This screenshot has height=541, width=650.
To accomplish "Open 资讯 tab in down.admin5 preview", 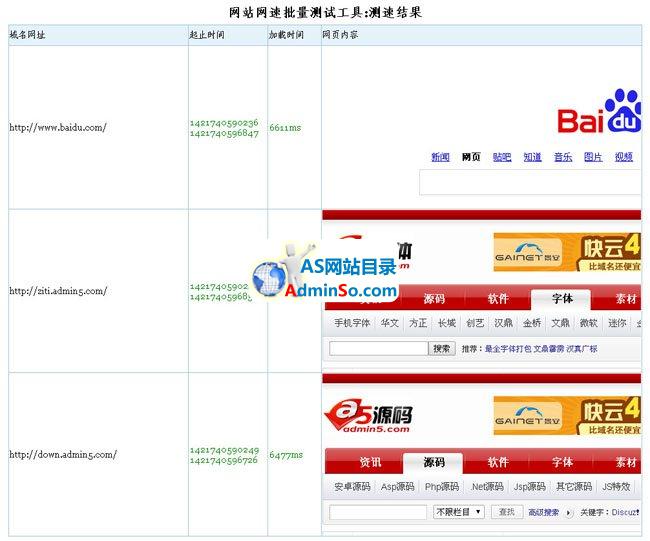I will click(370, 462).
